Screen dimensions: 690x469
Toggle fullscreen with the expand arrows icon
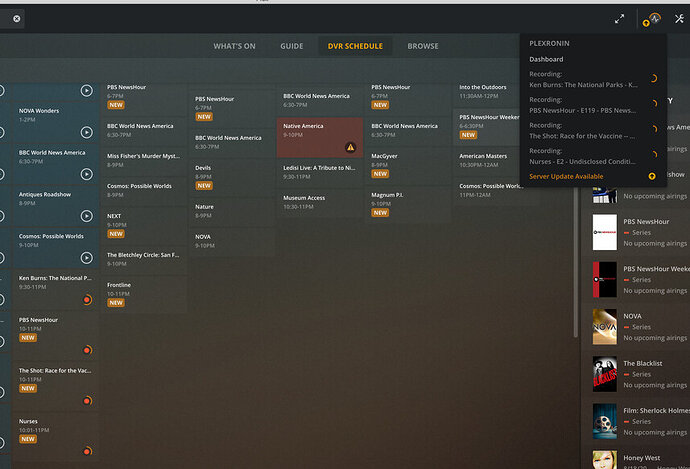(x=619, y=18)
